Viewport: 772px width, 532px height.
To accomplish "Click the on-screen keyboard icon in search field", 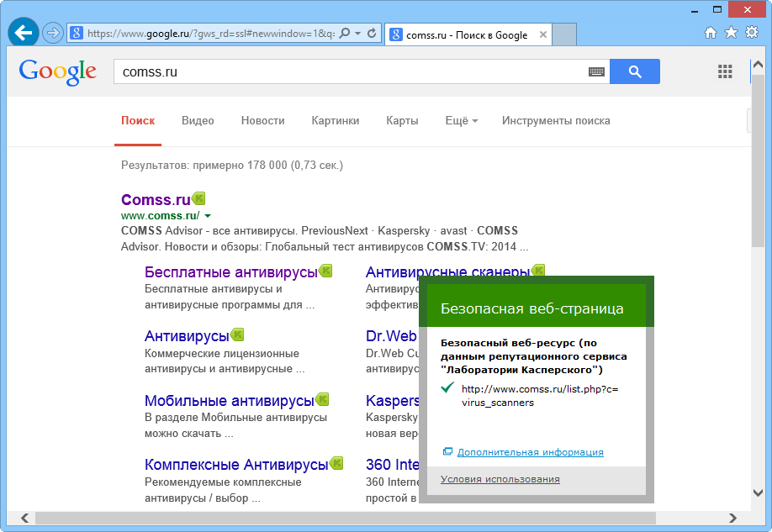I will 596,71.
